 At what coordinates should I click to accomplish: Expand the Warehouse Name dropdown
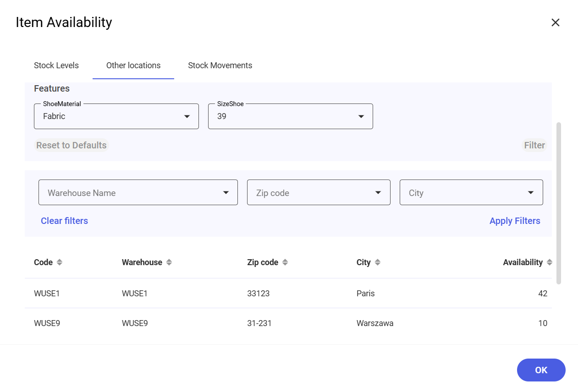138,192
